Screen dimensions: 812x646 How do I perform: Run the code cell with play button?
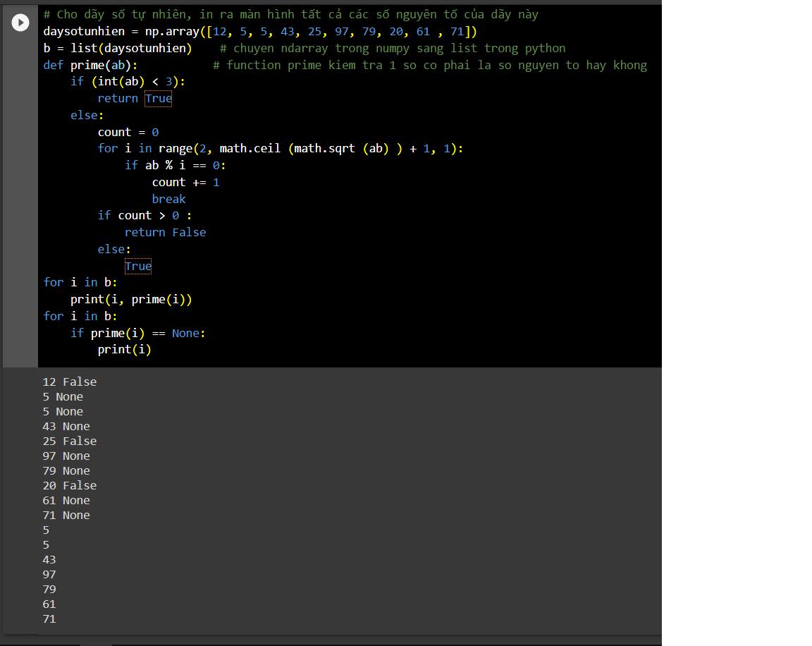point(20,23)
